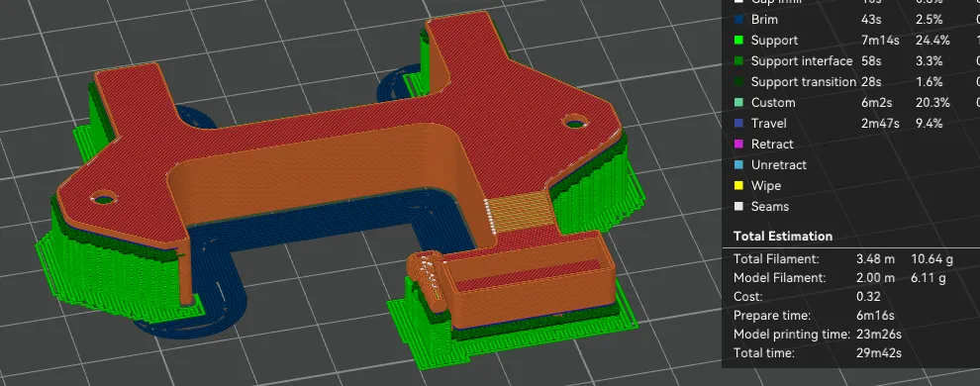Toggle Seams visibility in the legend
The height and width of the screenshot is (386, 980).
[x=769, y=207]
